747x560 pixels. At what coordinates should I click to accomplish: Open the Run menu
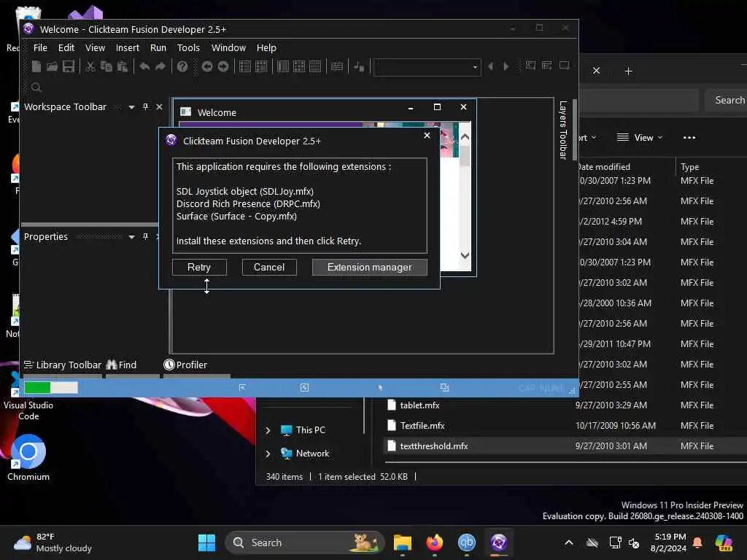(158, 47)
